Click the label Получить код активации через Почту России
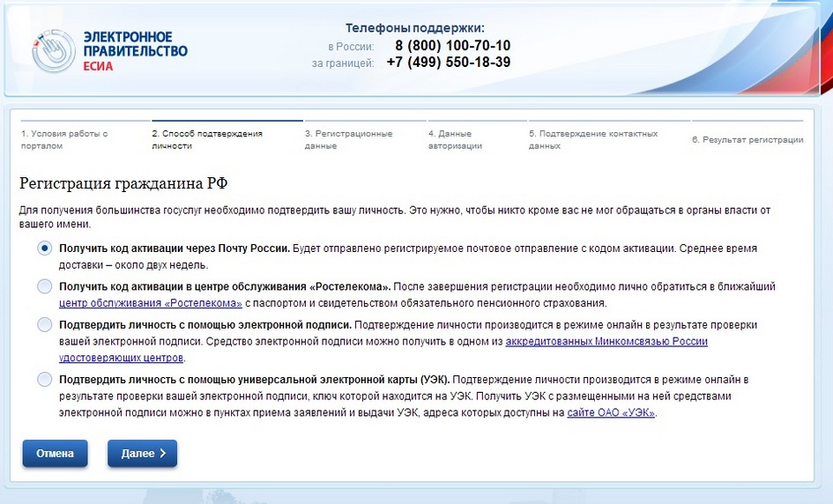The width and height of the screenshot is (833, 504). click(x=175, y=248)
